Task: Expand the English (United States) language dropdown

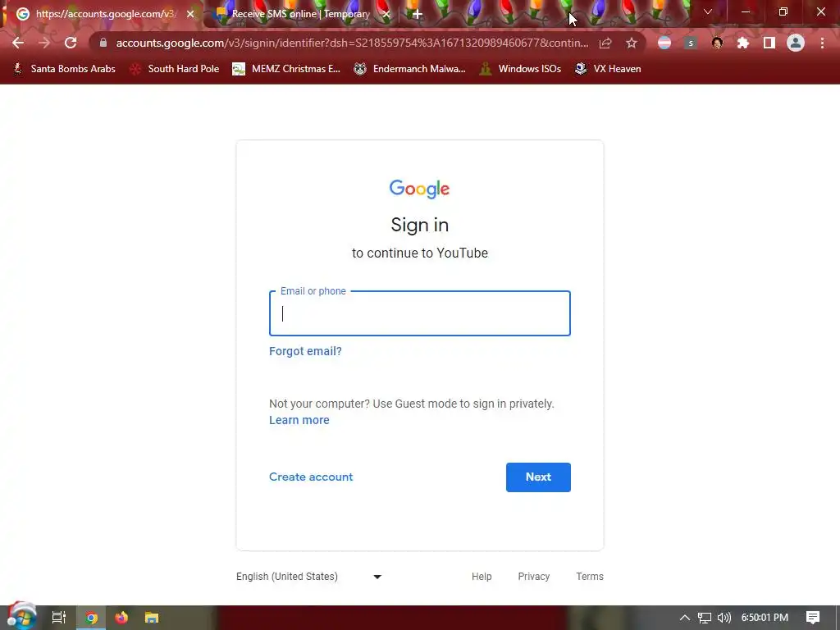Action: pyautogui.click(x=309, y=577)
